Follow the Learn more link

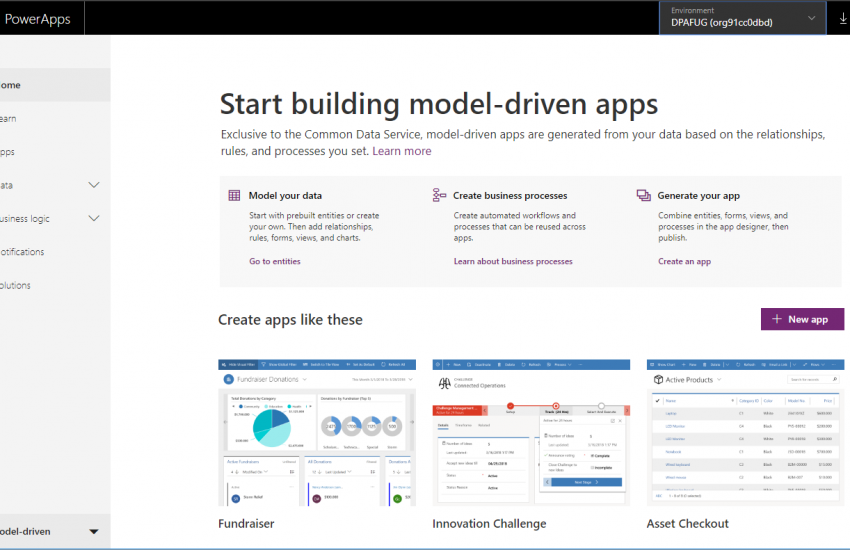[x=402, y=151]
